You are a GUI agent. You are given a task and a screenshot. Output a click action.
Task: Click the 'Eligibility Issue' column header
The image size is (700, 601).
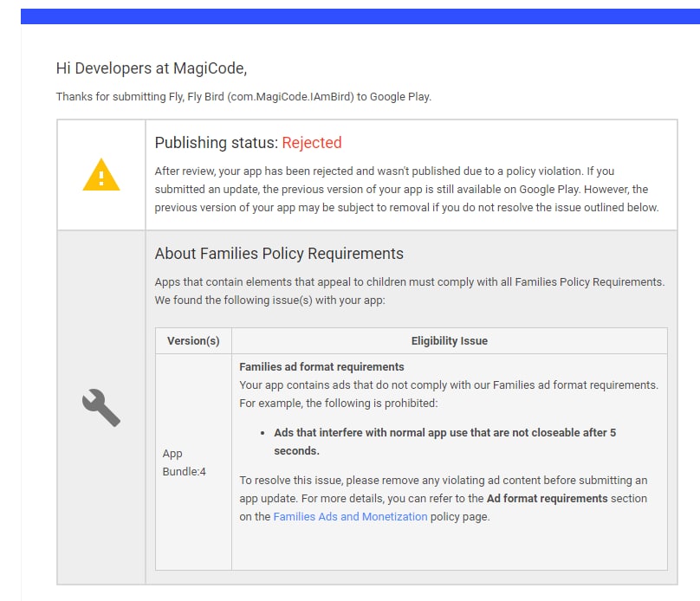tap(449, 341)
